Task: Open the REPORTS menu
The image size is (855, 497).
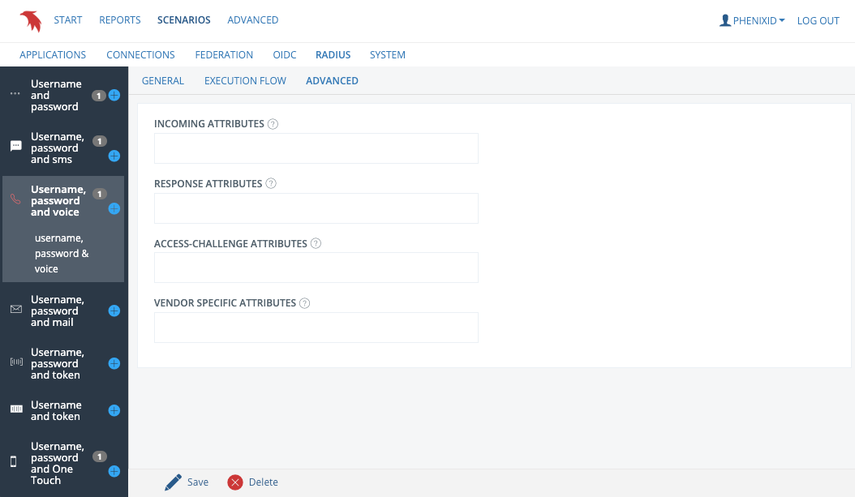Action: click(x=119, y=20)
